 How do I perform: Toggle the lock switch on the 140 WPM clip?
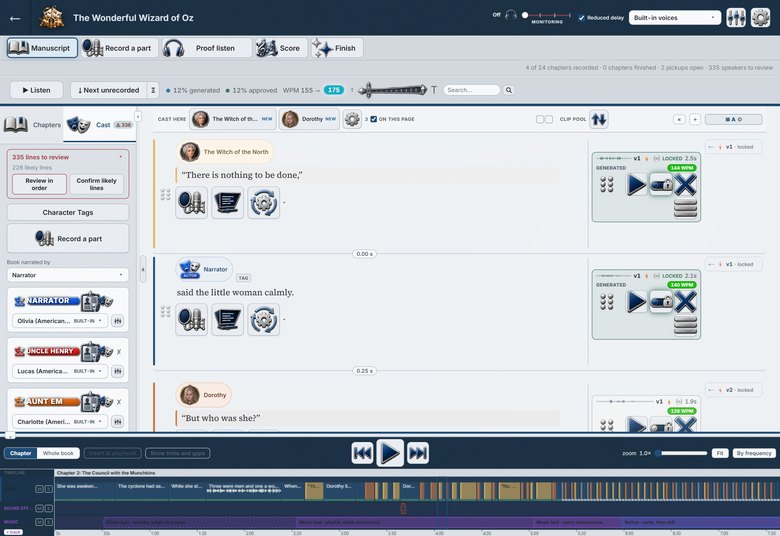(x=661, y=302)
